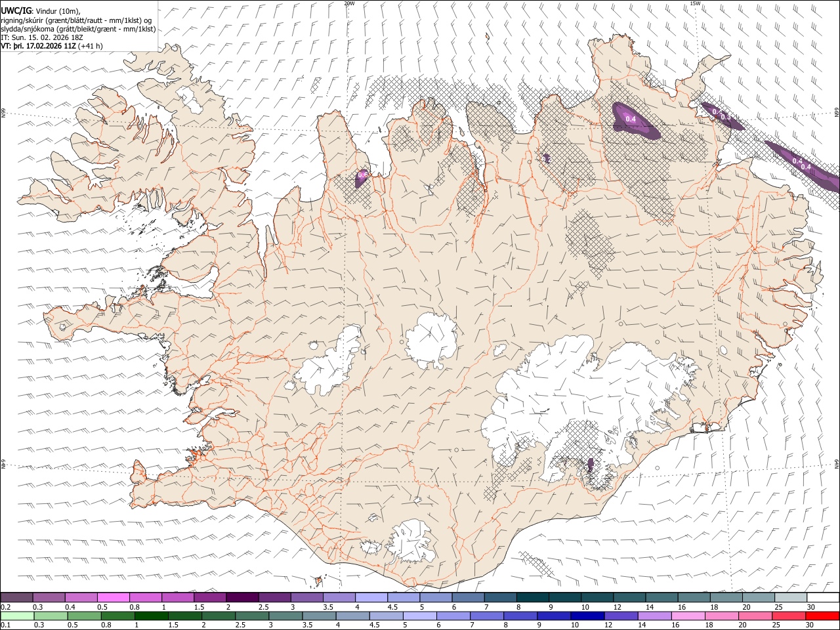Click the 'Vindur (10m),' header text

[58, 10]
